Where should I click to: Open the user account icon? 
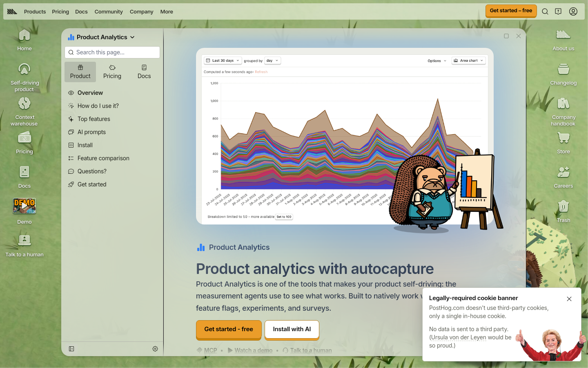click(x=573, y=11)
